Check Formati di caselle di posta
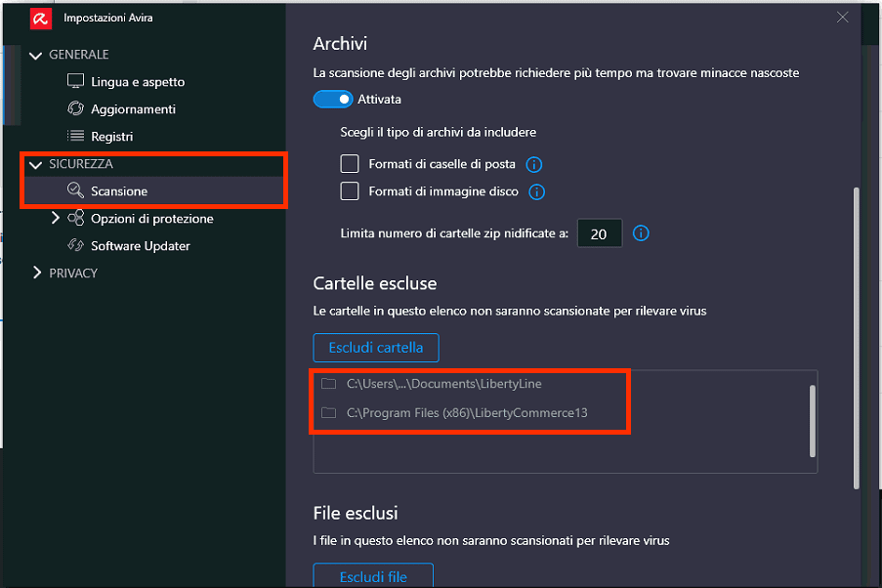The height and width of the screenshot is (588, 882). coord(350,164)
